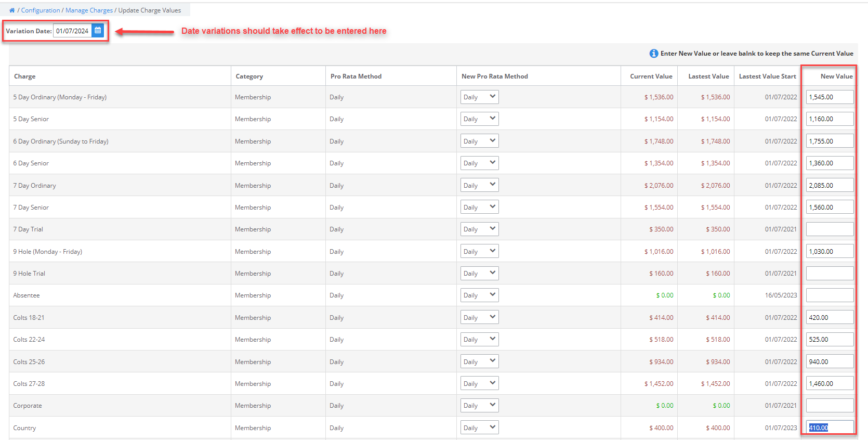
Task: Click New Value field for 6 Day Senior
Action: pyautogui.click(x=830, y=163)
